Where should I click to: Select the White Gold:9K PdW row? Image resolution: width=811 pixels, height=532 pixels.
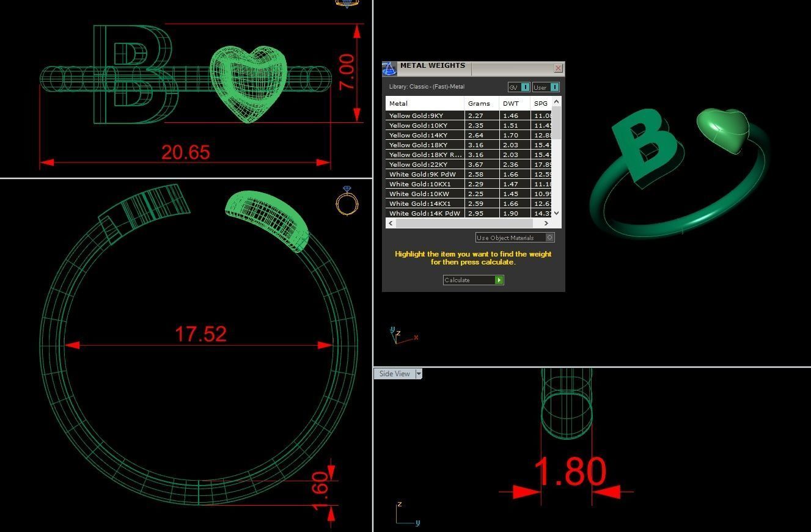469,174
